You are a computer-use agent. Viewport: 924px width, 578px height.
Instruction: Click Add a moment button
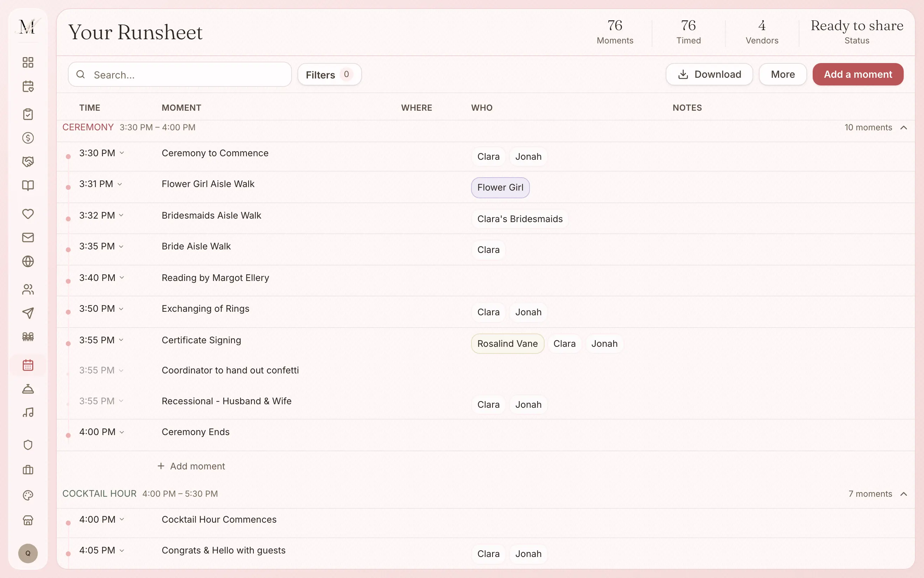click(858, 74)
